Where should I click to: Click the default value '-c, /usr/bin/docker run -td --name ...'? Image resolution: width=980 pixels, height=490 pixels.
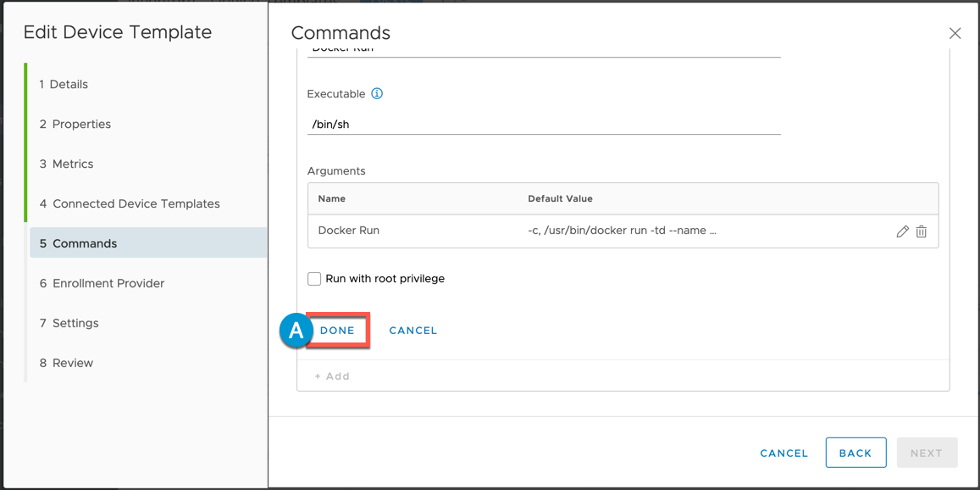coord(622,231)
